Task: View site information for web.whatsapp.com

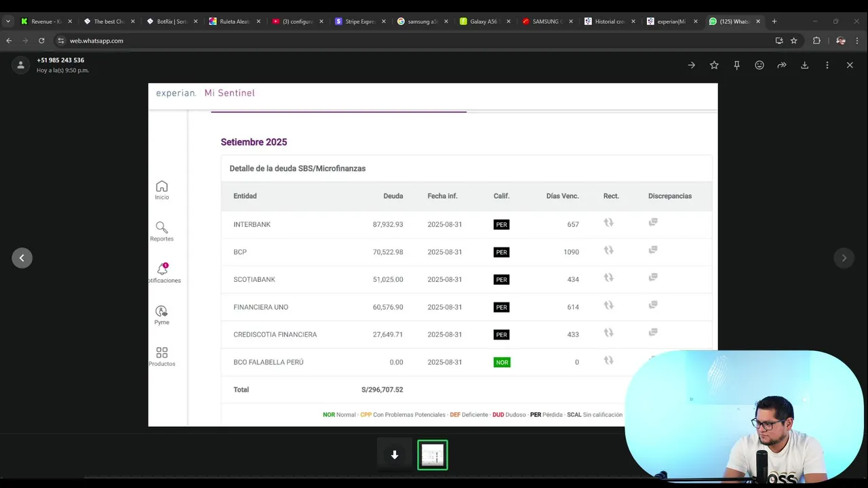Action: click(60, 41)
